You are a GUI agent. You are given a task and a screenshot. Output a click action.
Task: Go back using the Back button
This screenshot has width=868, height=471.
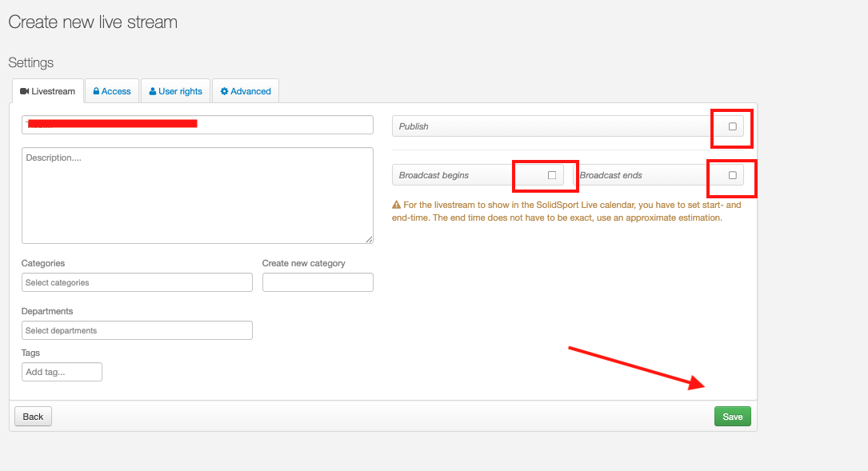coord(33,417)
